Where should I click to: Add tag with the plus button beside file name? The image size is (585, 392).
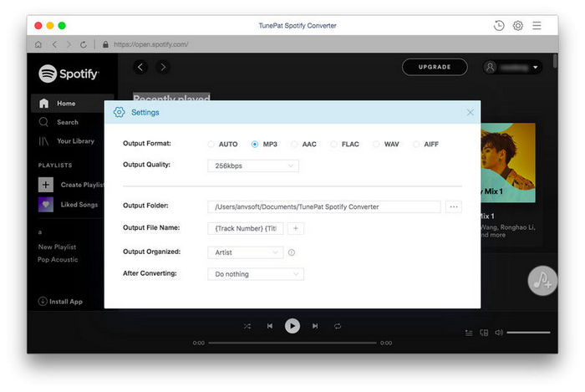[296, 228]
